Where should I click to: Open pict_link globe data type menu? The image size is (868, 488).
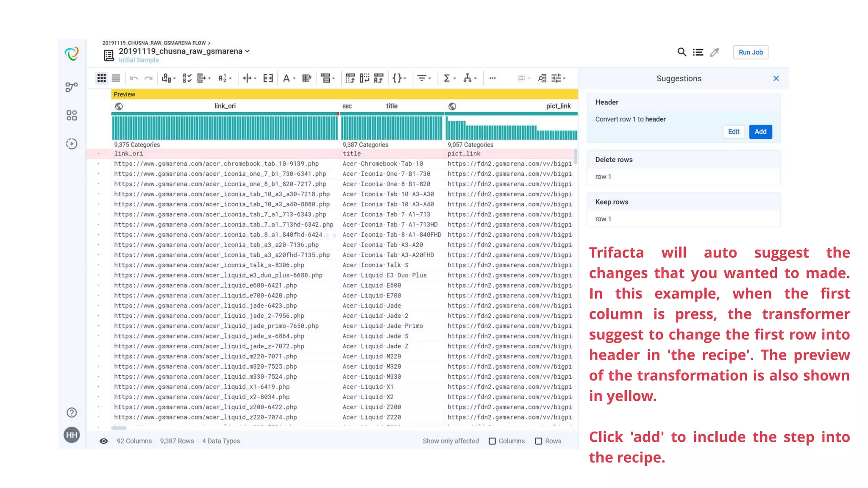[452, 106]
